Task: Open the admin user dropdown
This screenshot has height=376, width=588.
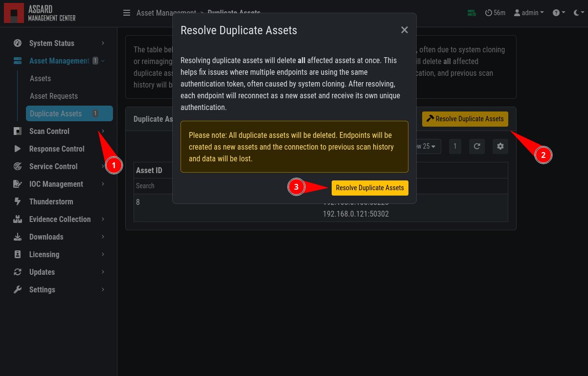Action: coord(528,13)
